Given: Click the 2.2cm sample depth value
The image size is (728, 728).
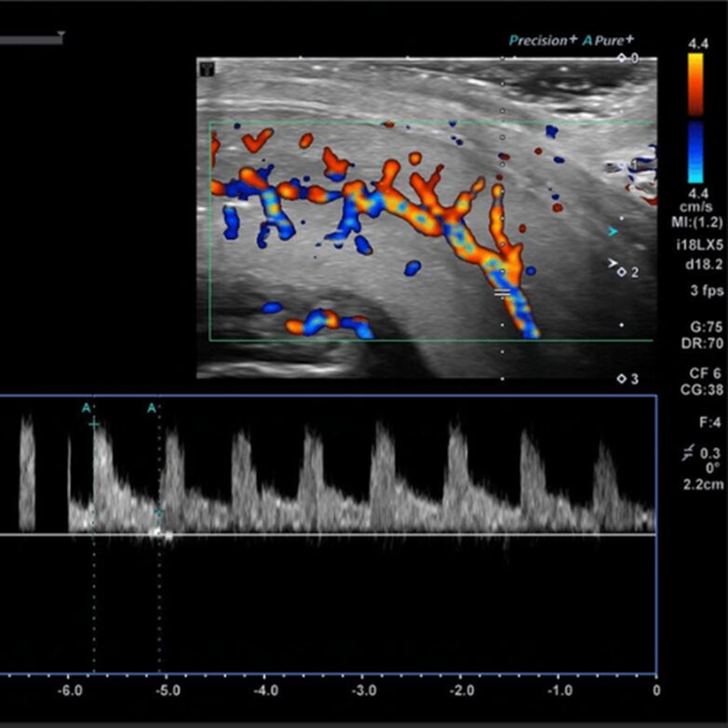Looking at the screenshot, I should 703,485.
